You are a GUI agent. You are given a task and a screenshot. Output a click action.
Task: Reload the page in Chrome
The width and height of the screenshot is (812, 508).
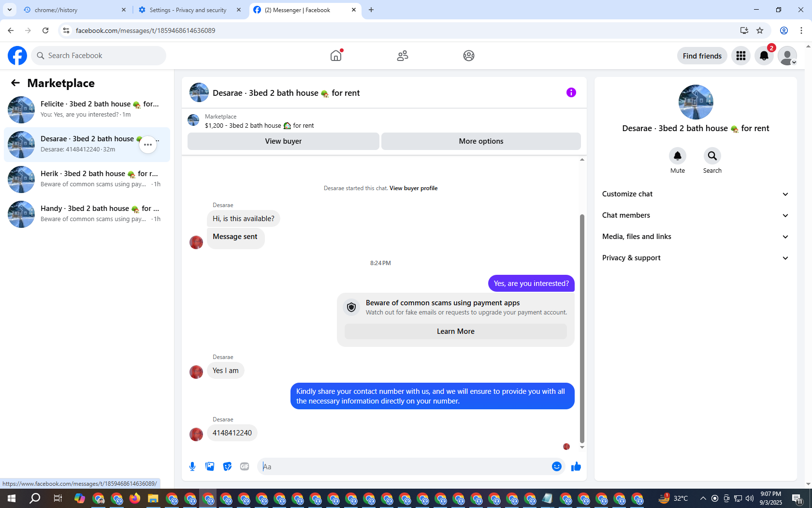45,30
